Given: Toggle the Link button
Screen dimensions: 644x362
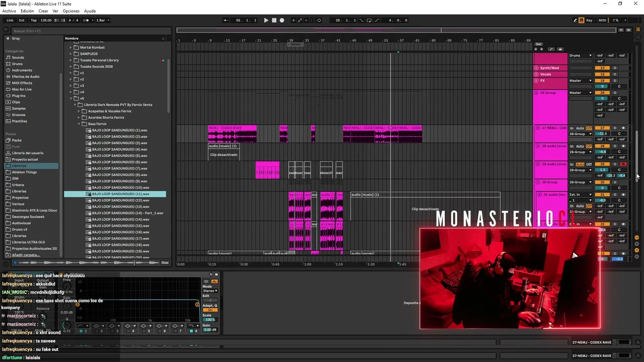Looking at the screenshot, I should pyautogui.click(x=10, y=21).
